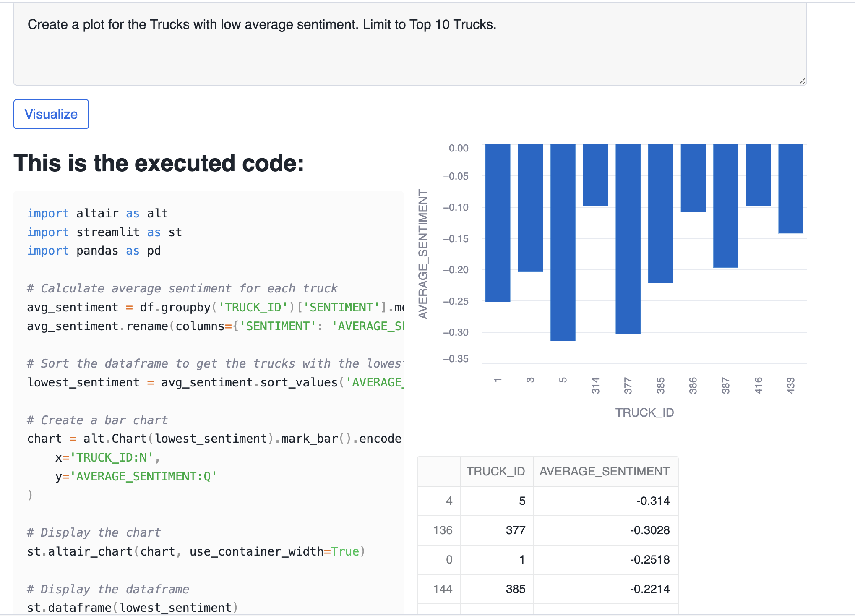Click the bar for truck 387
The image size is (855, 616).
[x=726, y=206]
